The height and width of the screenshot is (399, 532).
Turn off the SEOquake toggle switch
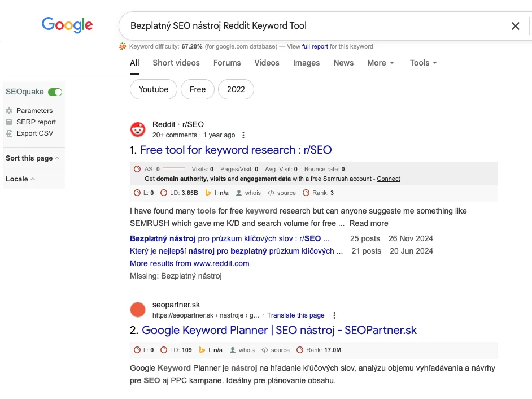pyautogui.click(x=55, y=92)
